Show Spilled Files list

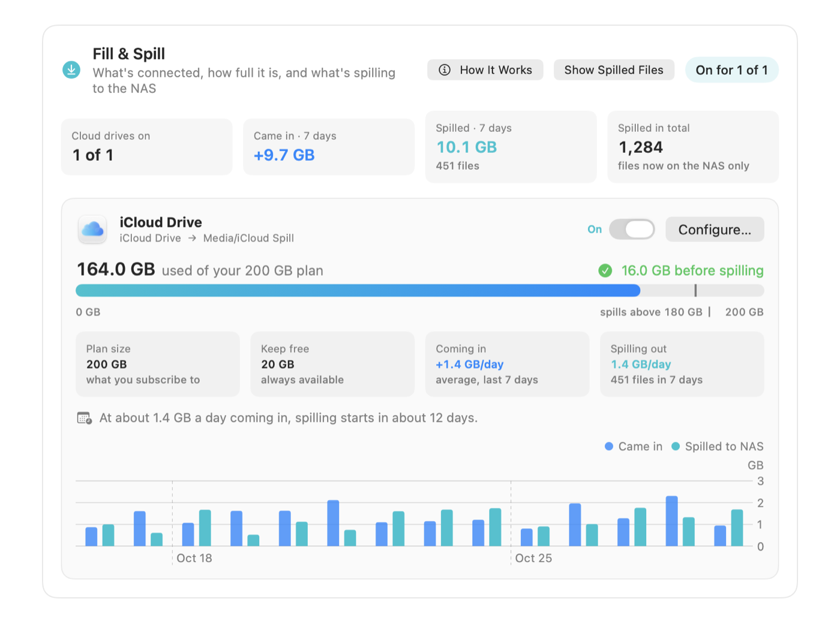614,70
